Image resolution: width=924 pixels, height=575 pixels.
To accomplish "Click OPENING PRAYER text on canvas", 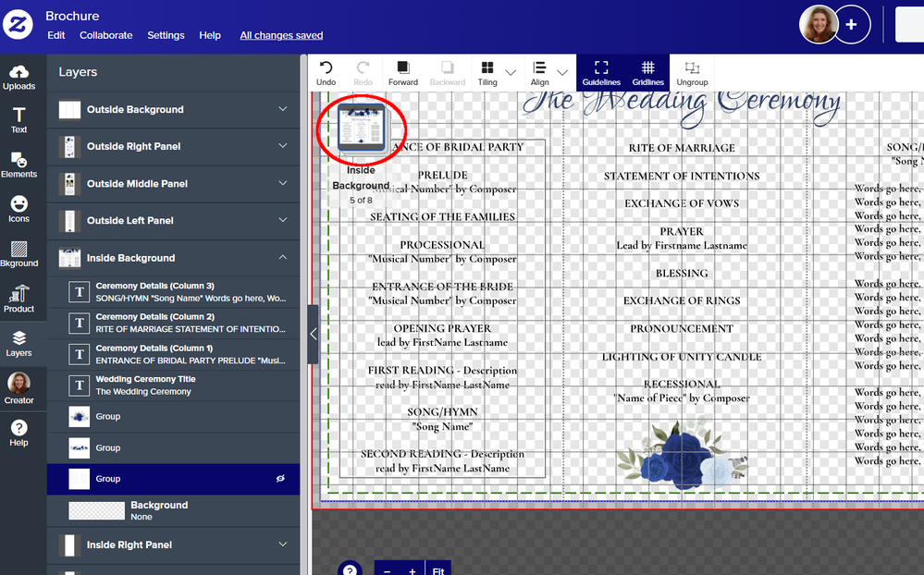I will coord(442,328).
